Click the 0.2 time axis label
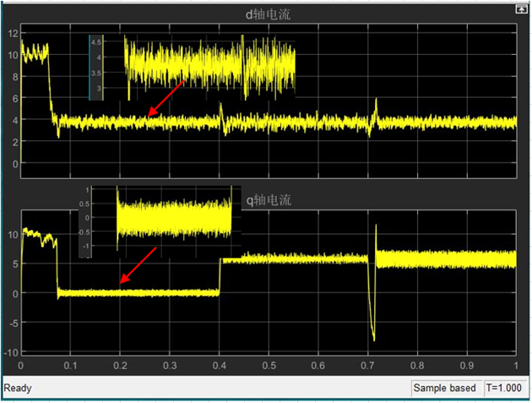This screenshot has height=403, width=532. tap(120, 366)
